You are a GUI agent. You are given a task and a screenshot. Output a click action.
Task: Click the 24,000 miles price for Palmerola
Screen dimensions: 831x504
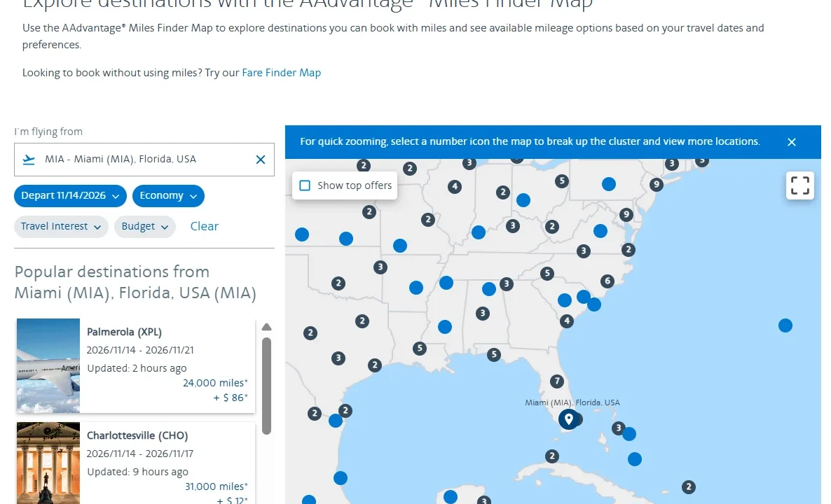point(215,383)
